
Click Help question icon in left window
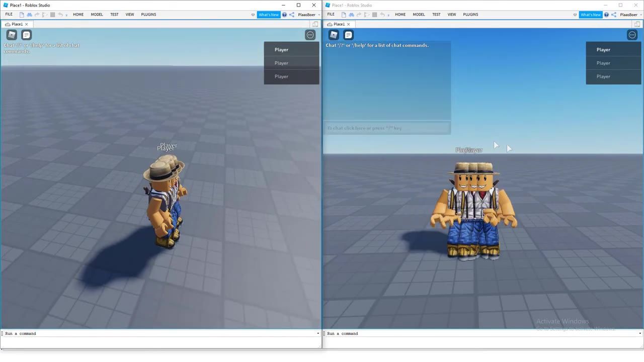[284, 15]
